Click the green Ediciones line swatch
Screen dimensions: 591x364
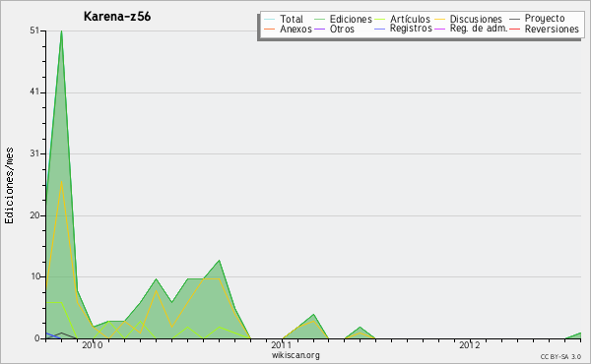[319, 20]
